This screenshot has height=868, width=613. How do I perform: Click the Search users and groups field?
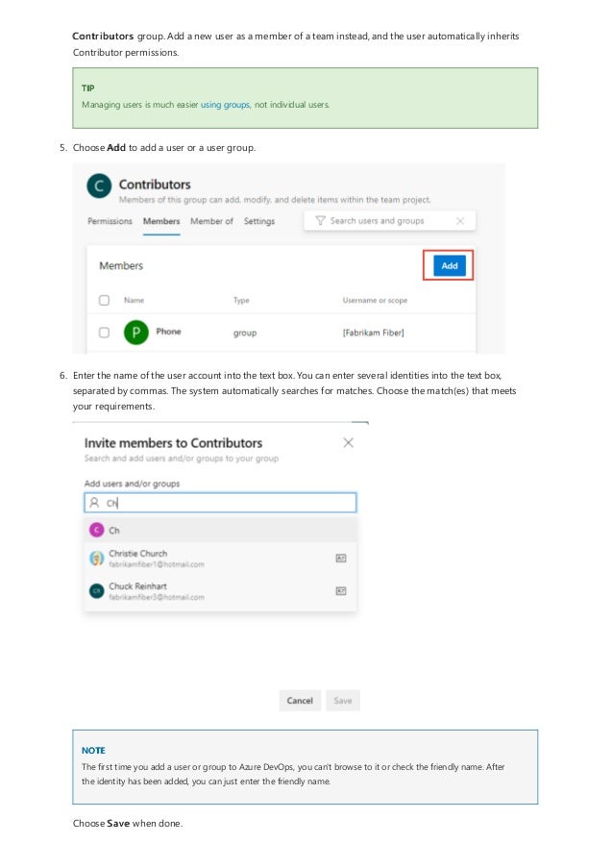coord(389,220)
